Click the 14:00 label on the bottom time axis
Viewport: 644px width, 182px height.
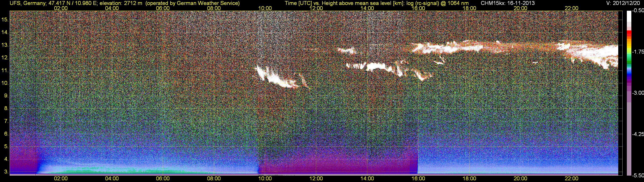click(x=367, y=179)
